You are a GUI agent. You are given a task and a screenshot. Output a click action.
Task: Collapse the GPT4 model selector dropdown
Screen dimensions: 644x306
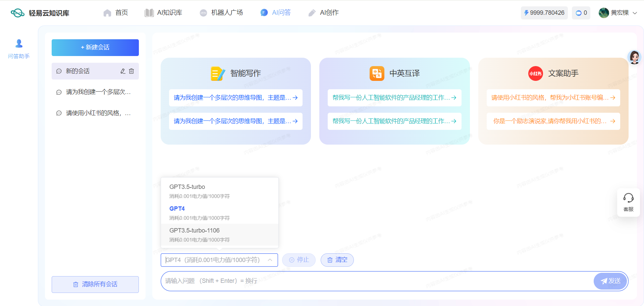270,260
